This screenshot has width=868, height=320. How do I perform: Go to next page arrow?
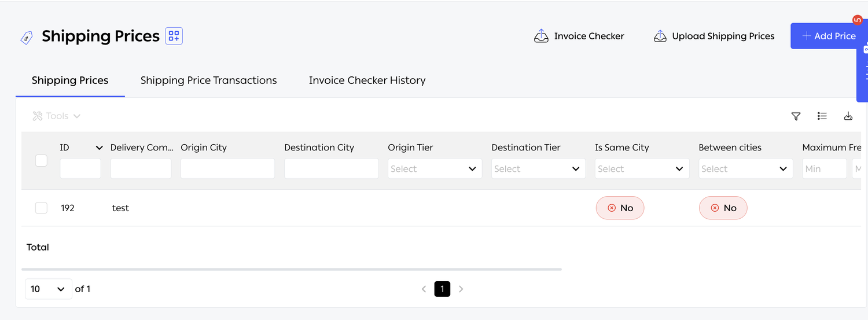[461, 289]
